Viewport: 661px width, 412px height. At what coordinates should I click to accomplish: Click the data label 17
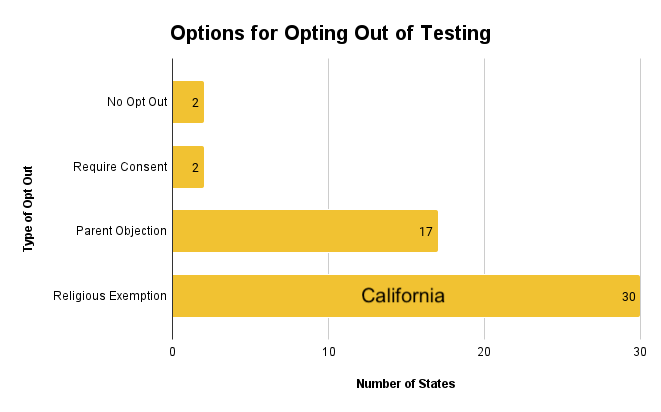click(426, 232)
